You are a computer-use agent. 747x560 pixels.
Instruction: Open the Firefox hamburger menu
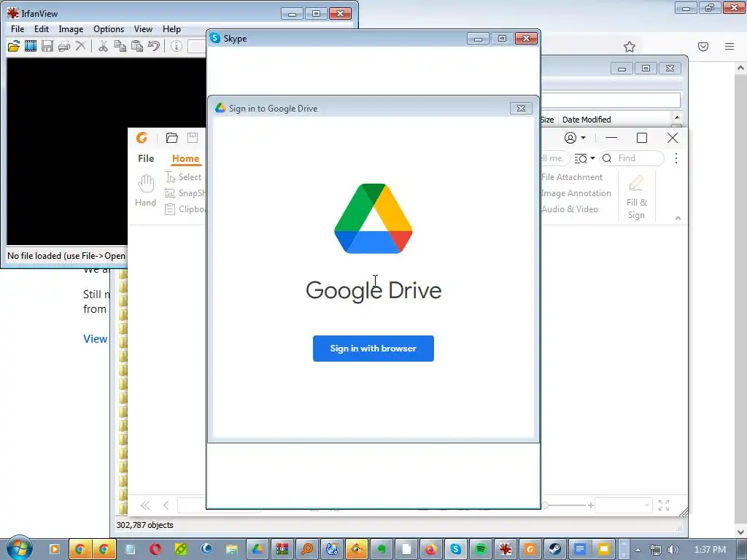(729, 47)
